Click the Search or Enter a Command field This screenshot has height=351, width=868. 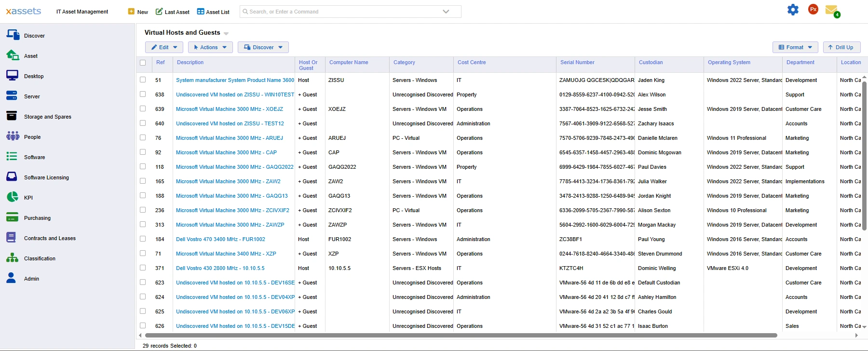click(x=342, y=12)
